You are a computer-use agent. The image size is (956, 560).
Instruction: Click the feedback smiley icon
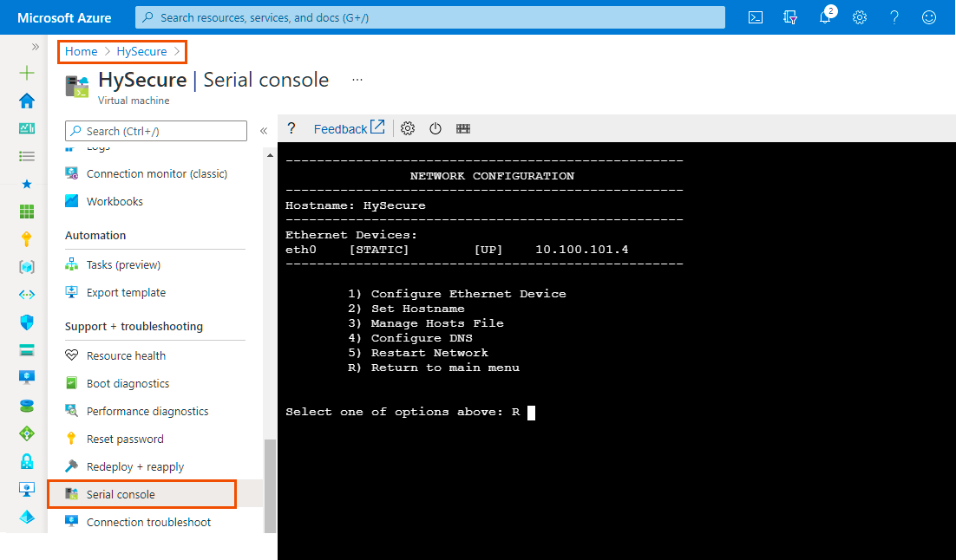pos(928,17)
